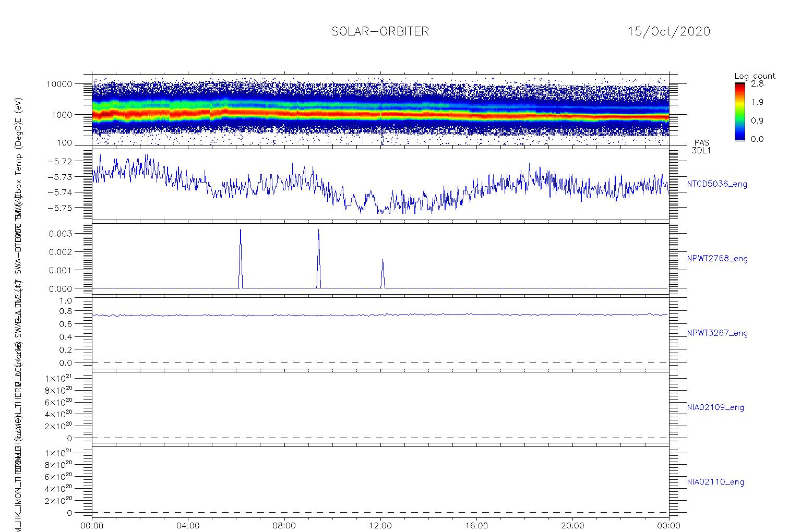Select the NIA02109_eng series label
The width and height of the screenshot is (789, 532).
[x=715, y=408]
